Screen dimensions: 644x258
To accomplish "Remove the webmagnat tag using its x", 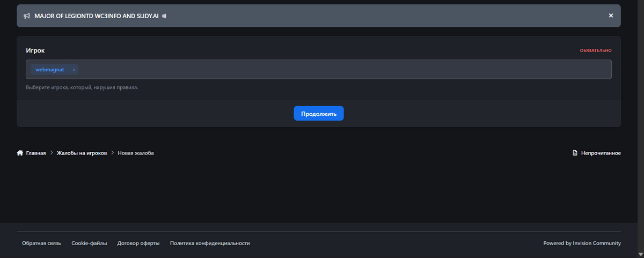I will (74, 70).
